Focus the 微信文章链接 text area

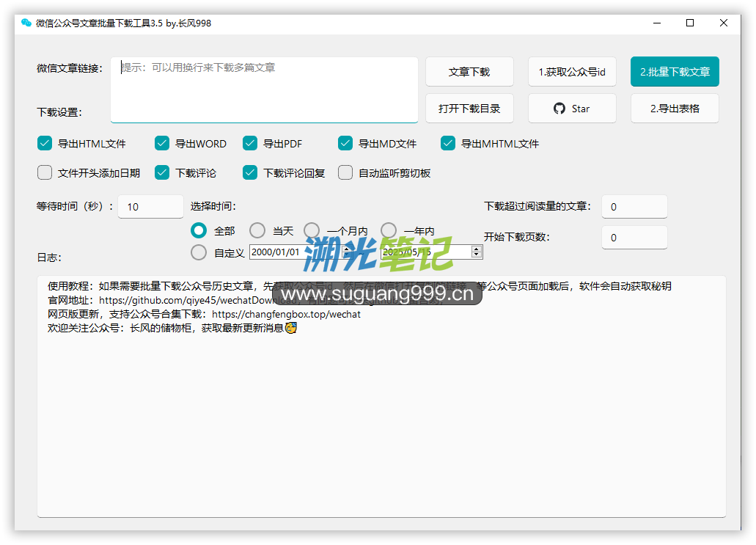coord(264,89)
